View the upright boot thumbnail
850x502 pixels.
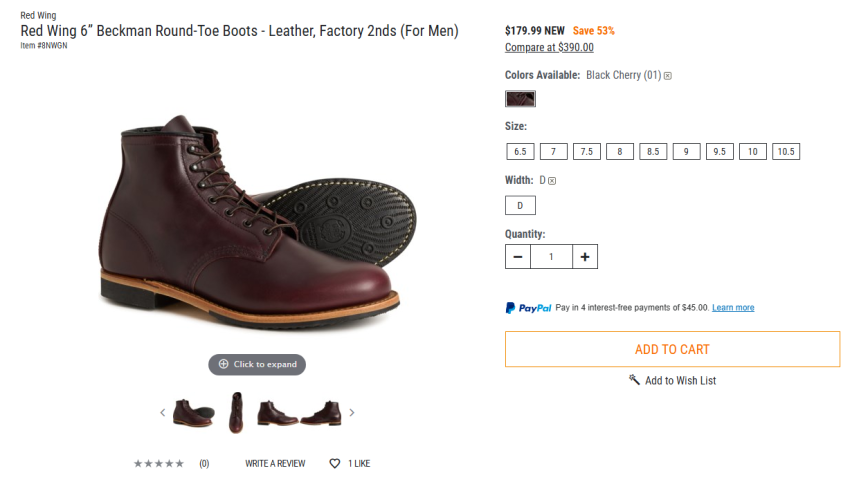pos(236,412)
